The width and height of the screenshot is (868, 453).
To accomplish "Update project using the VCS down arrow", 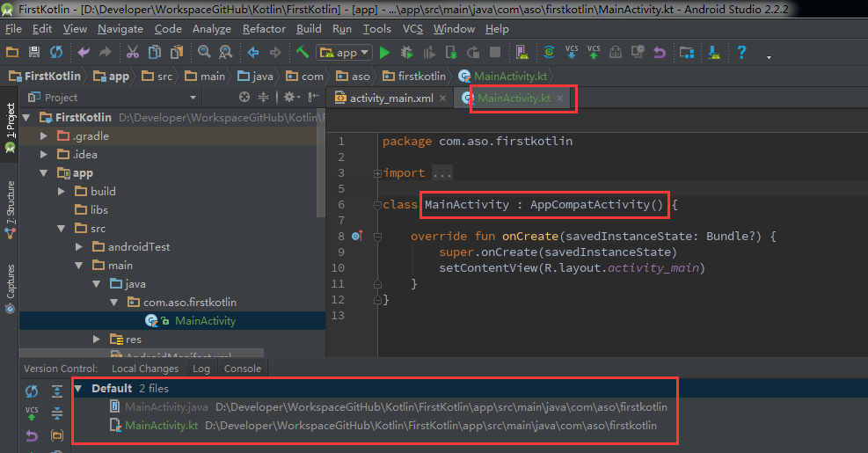I will click(x=572, y=53).
